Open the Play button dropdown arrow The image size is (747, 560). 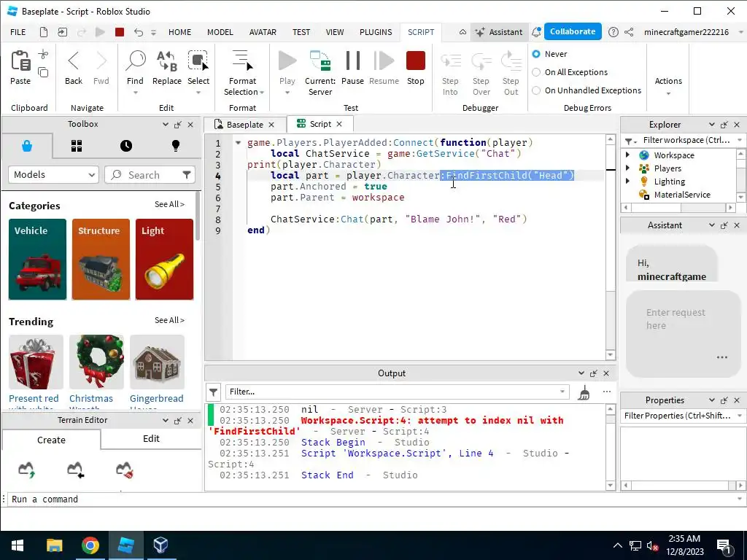287,93
